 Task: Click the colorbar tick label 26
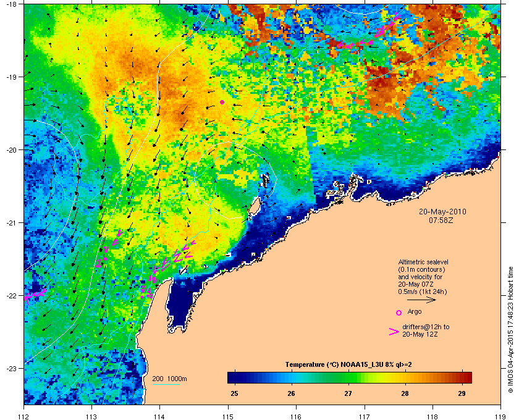point(291,394)
